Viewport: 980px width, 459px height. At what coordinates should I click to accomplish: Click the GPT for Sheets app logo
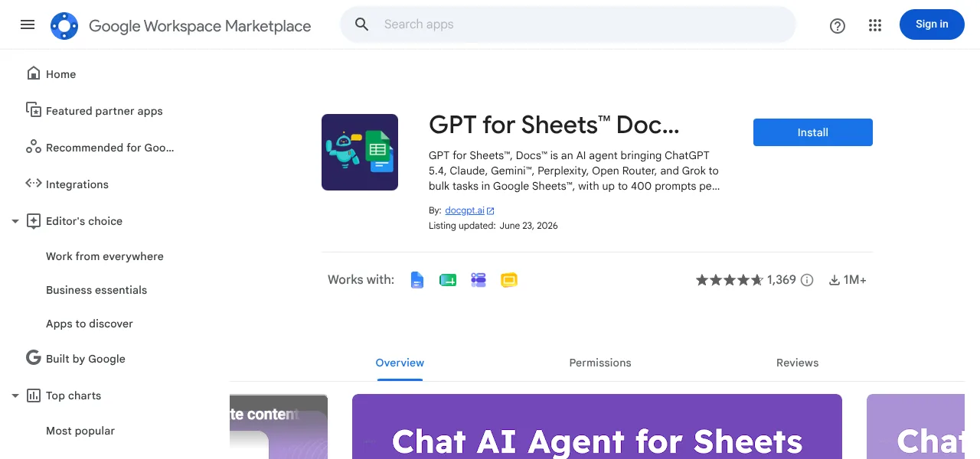coord(360,152)
